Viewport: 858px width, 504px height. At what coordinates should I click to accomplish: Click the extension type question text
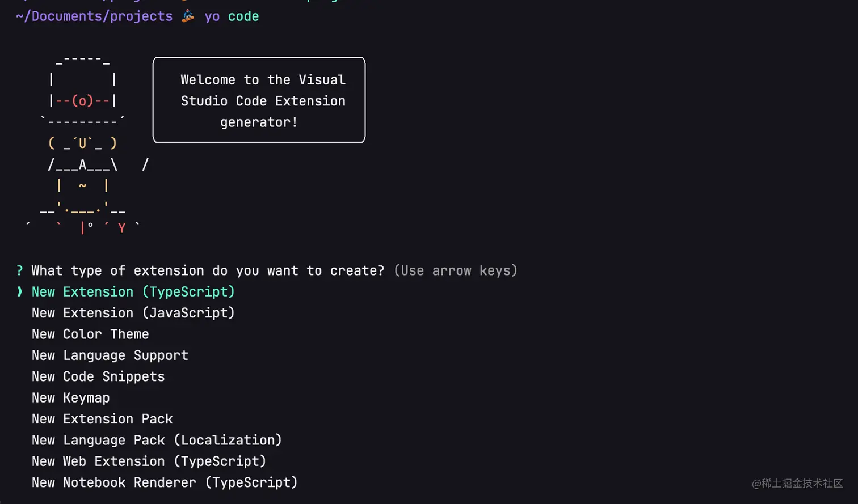(x=208, y=271)
